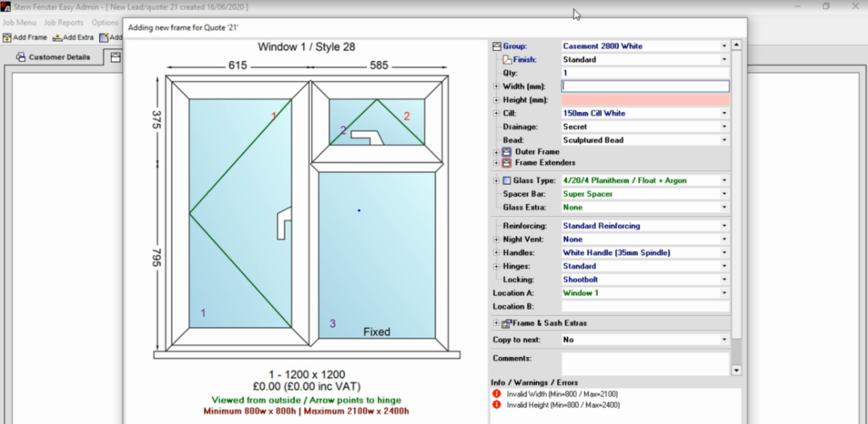This screenshot has width=868, height=424.
Task: Click the Outer Frame icon
Action: pos(507,152)
